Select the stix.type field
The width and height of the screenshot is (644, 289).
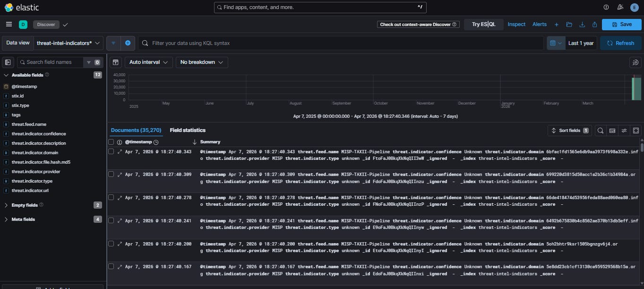pyautogui.click(x=20, y=105)
